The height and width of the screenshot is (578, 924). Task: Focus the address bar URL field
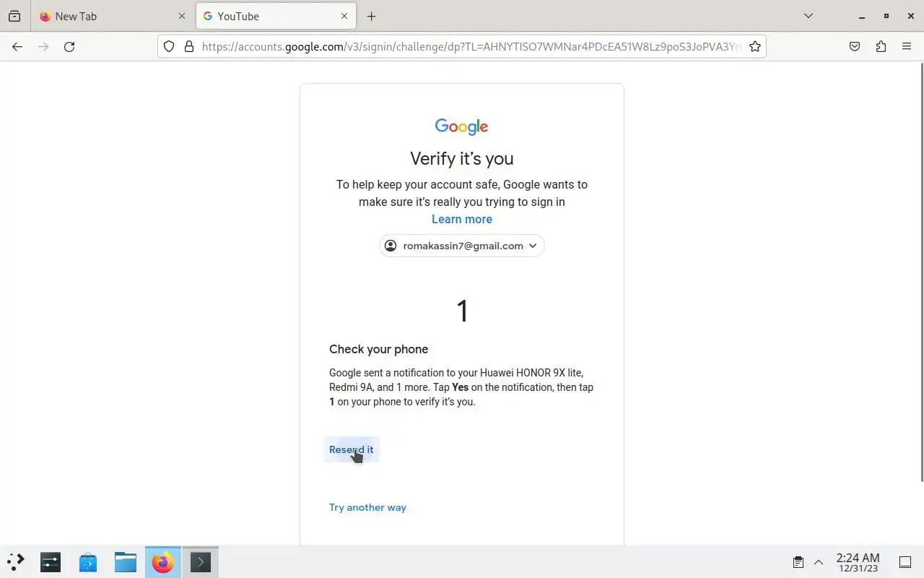471,46
